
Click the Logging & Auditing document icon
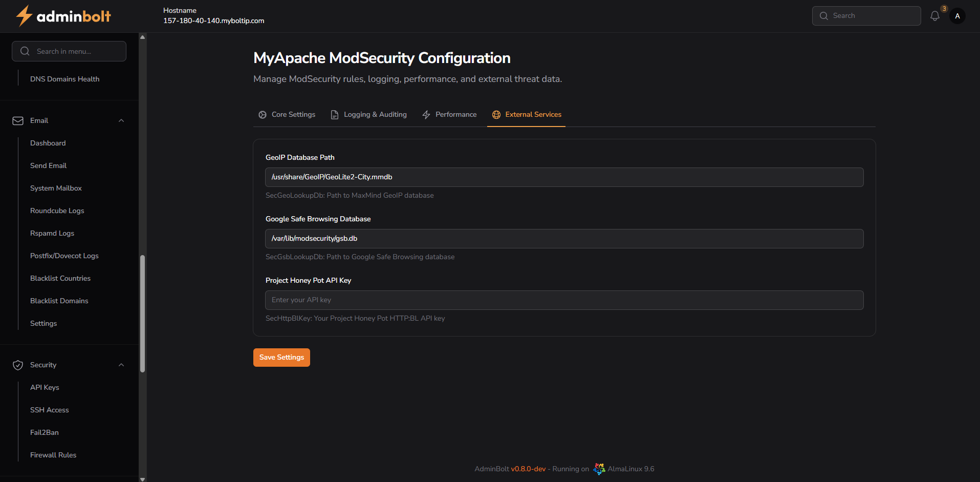point(335,115)
